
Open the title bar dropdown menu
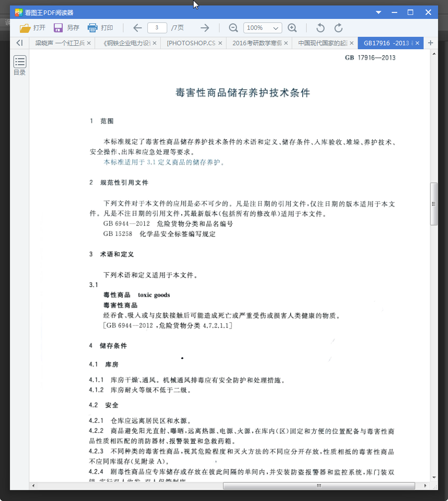pos(378,12)
